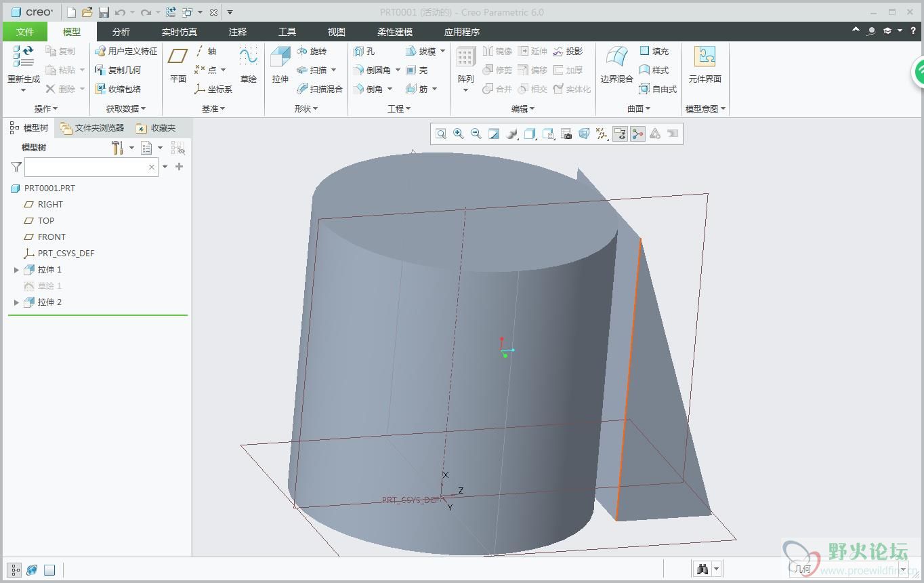Click 用户定义特征 (User-Defined Feature)
Image resolution: width=924 pixels, height=583 pixels.
tap(126, 52)
